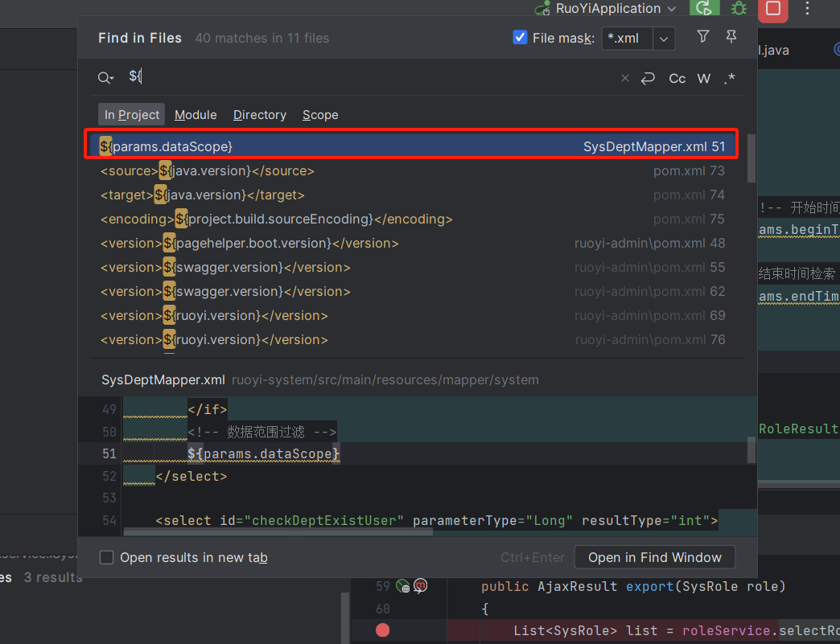Select ruoyi.version result at line 69
The height and width of the screenshot is (644, 840).
[411, 315]
